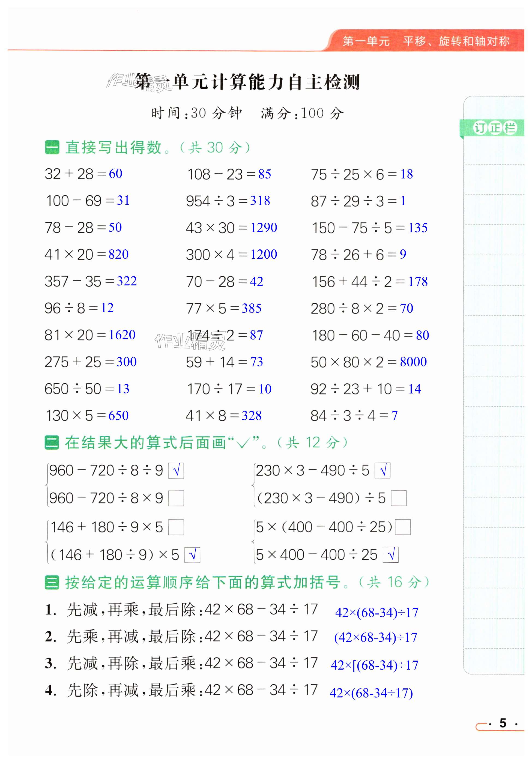Click the green section two icon
Viewport: 532px width, 764px height.
coord(52,443)
